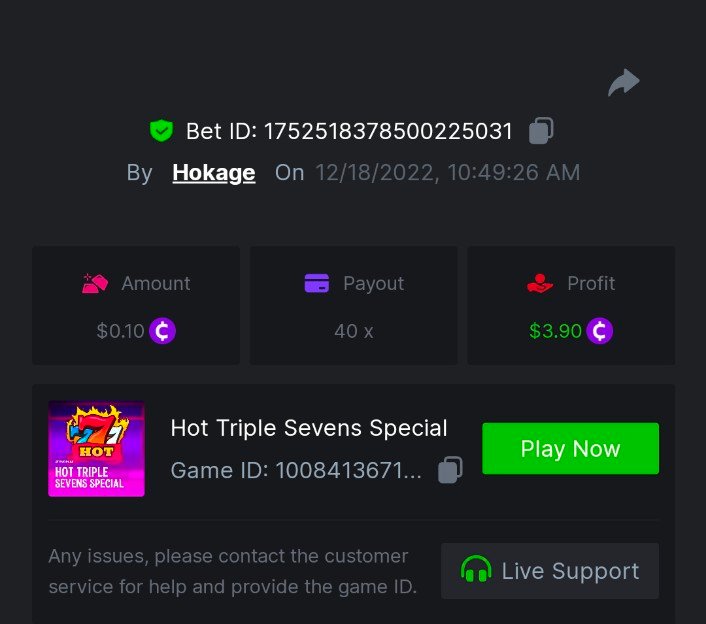Click the pink Amount gems icon

point(95,284)
